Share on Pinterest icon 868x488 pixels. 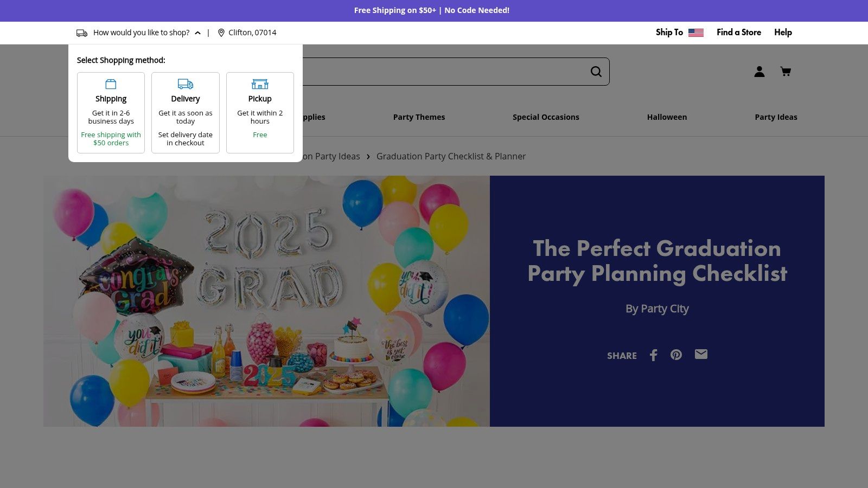coord(676,355)
